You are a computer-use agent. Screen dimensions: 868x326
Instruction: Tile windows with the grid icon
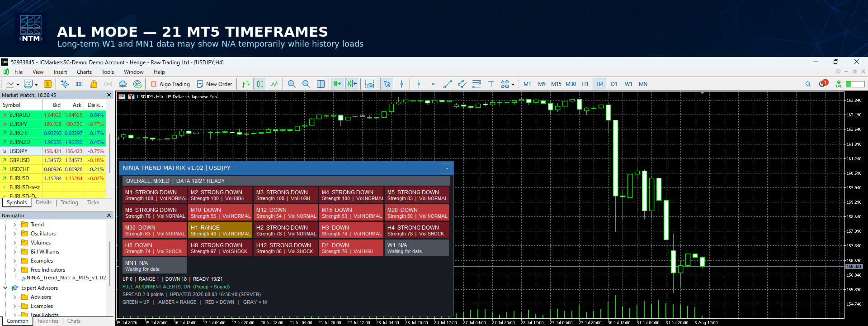coord(321,84)
